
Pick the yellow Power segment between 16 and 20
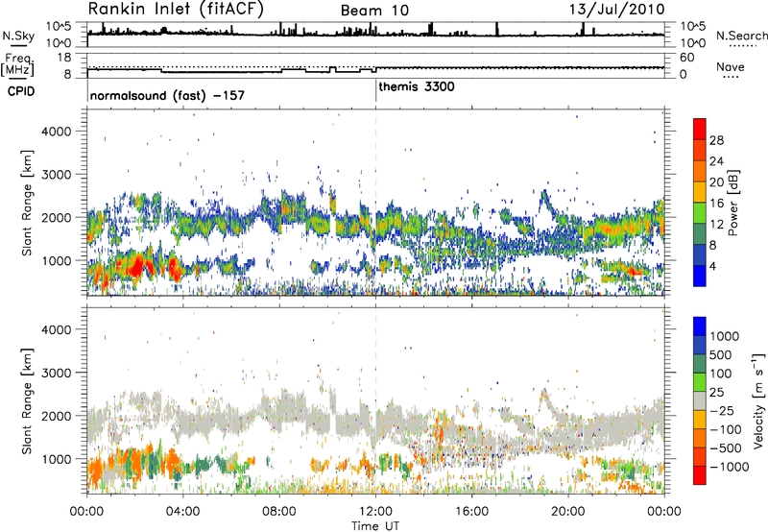pyautogui.click(x=700, y=192)
